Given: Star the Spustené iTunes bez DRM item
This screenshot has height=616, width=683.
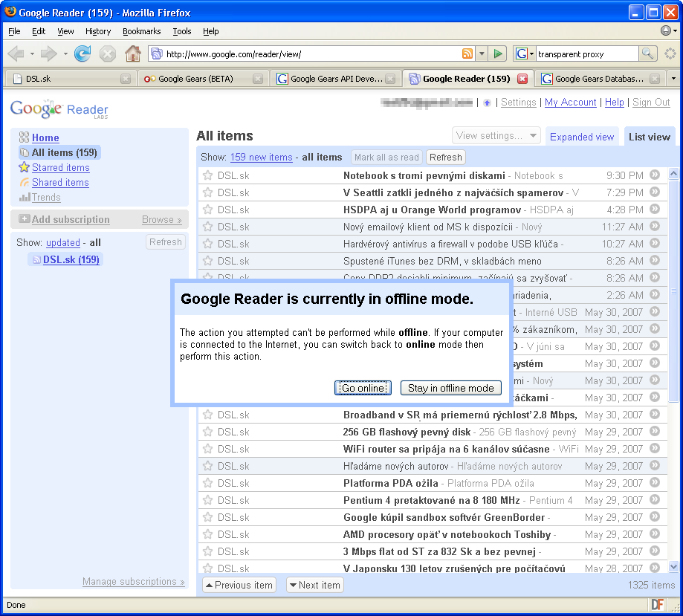Looking at the screenshot, I should [x=208, y=261].
